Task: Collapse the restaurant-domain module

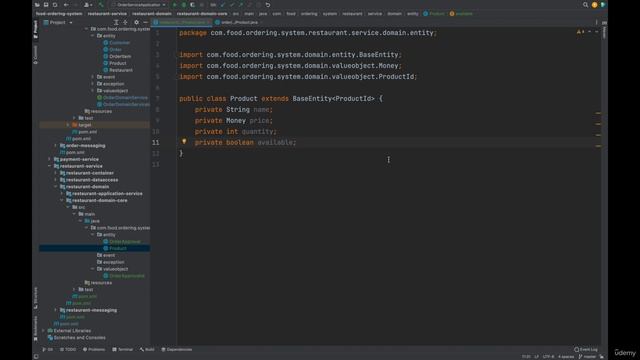Action: (x=56, y=187)
